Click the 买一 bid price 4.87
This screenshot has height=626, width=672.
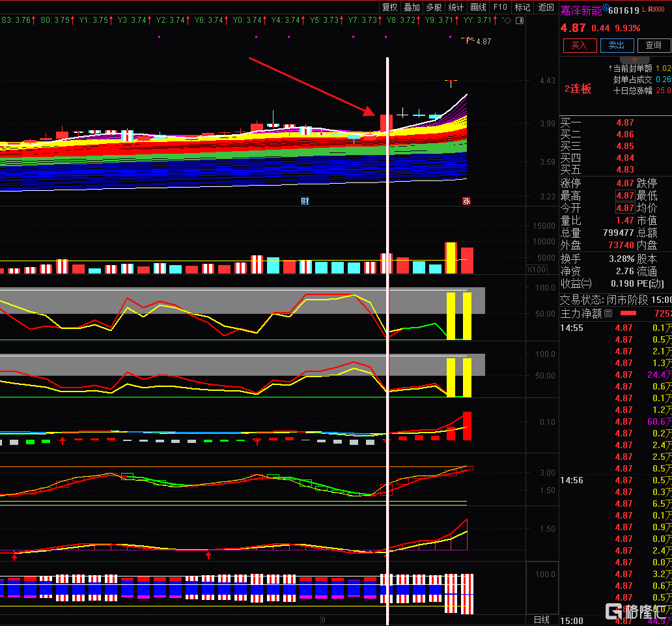click(625, 122)
